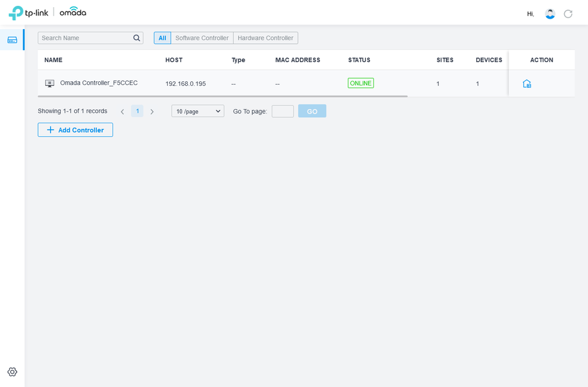Select the All filter tab
Screen dimensions: 588x387
(163, 38)
